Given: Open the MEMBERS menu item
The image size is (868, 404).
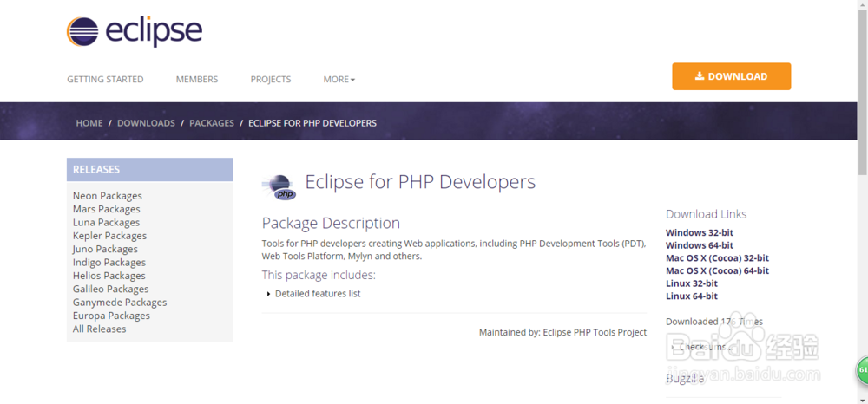Looking at the screenshot, I should 197,79.
